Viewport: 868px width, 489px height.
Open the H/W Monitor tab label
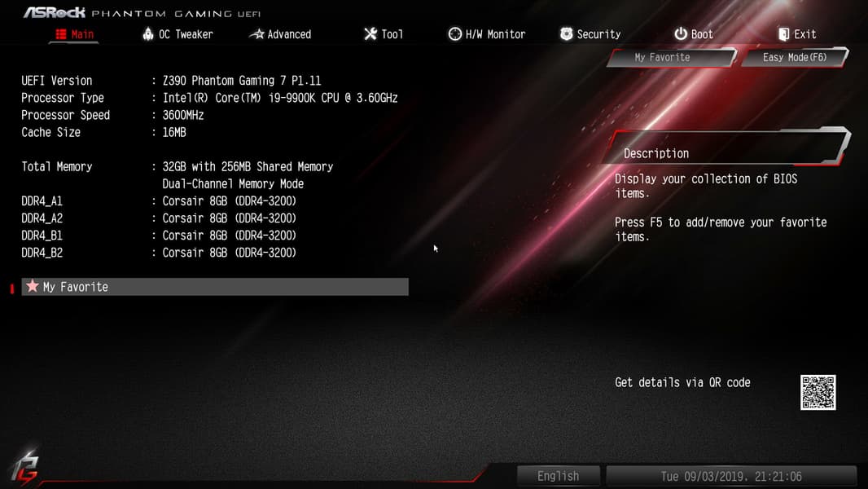pyautogui.click(x=495, y=34)
